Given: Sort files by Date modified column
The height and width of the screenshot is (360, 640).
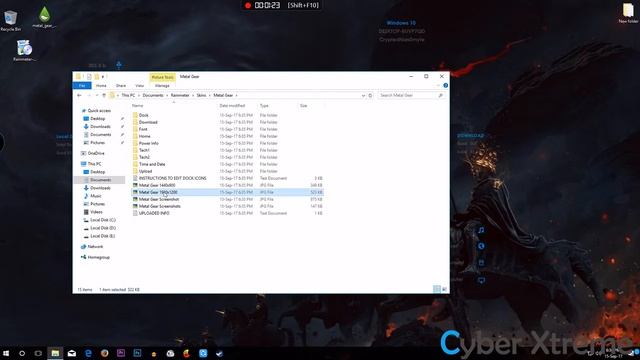Looking at the screenshot, I should tap(232, 106).
